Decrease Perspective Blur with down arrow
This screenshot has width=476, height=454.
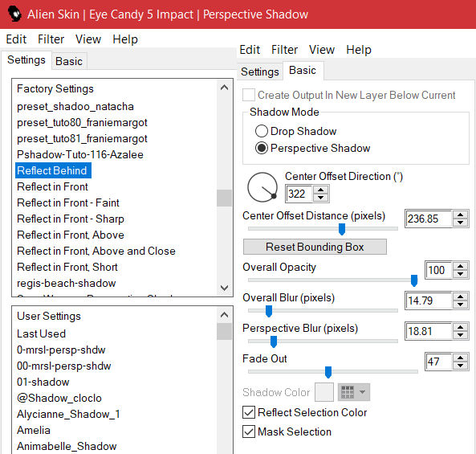[x=460, y=335]
